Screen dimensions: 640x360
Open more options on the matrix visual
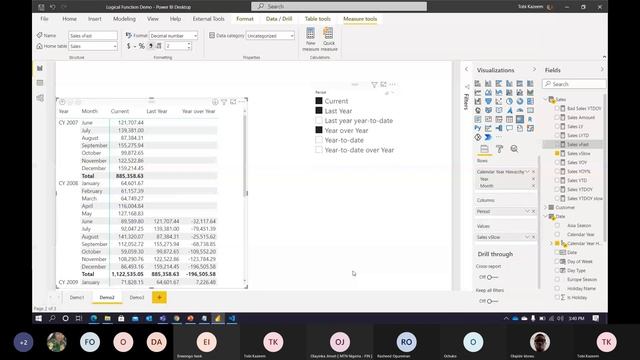coord(242,102)
